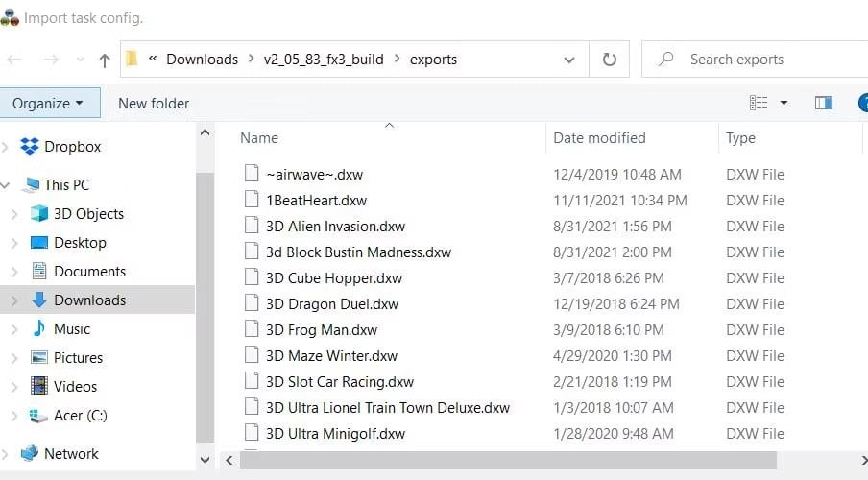This screenshot has height=480, width=868.
Task: Click the Forward navigation arrow
Action: [x=51, y=60]
